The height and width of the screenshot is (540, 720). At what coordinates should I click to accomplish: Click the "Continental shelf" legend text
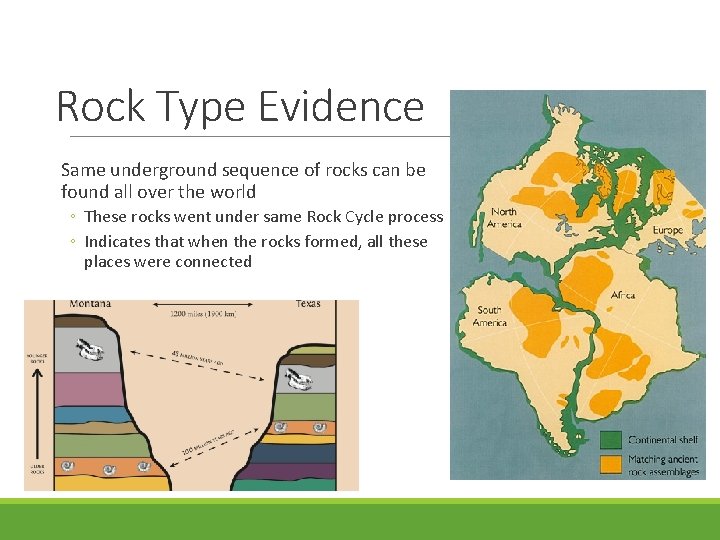pyautogui.click(x=663, y=440)
